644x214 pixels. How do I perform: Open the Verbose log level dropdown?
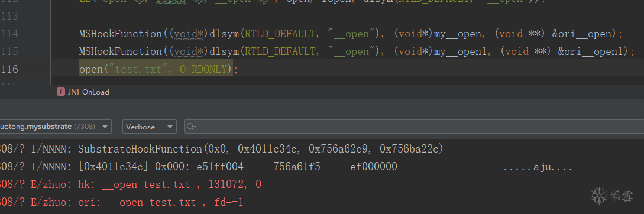(150, 127)
